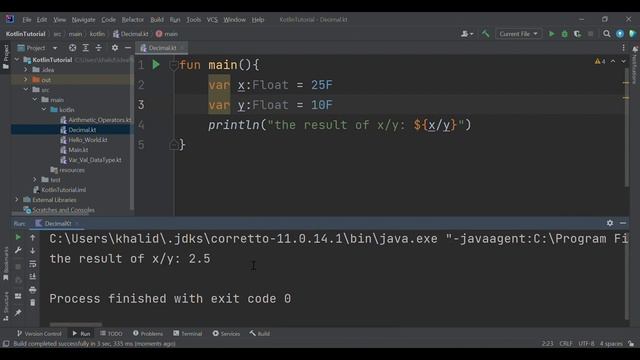Select the Decimal.kt editor tab

[162, 48]
